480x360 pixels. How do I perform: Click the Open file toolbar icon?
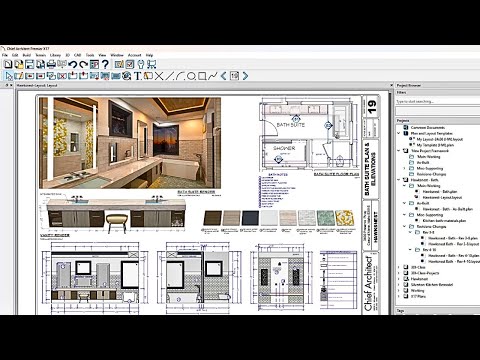19,64
